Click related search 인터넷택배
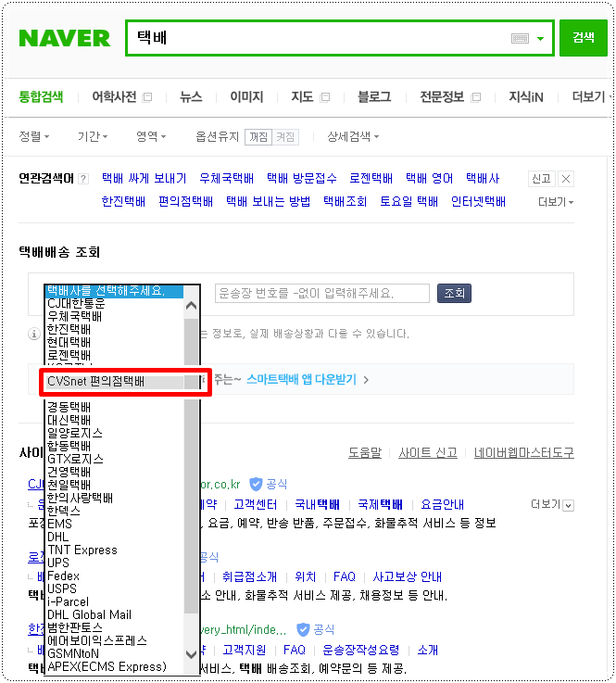 coord(478,201)
